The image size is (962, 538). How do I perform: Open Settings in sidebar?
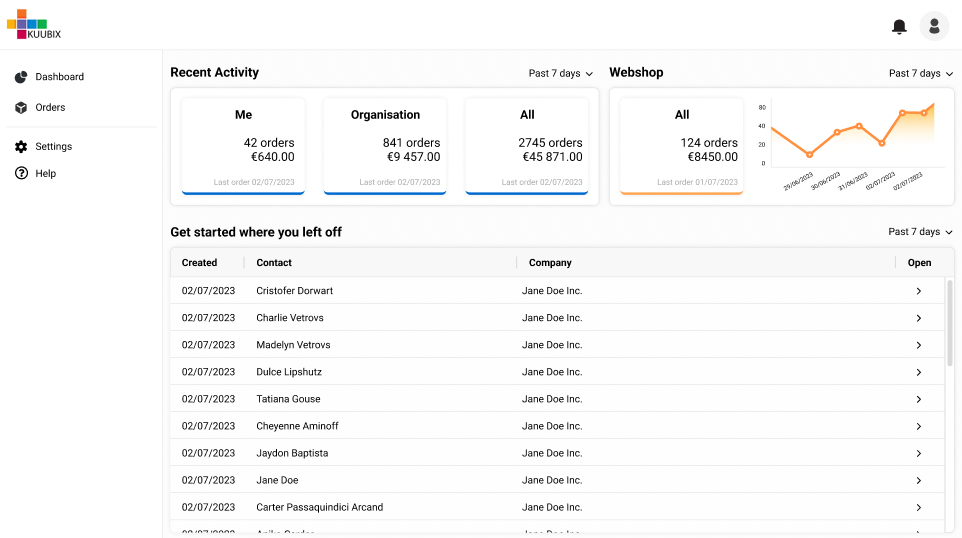click(53, 147)
